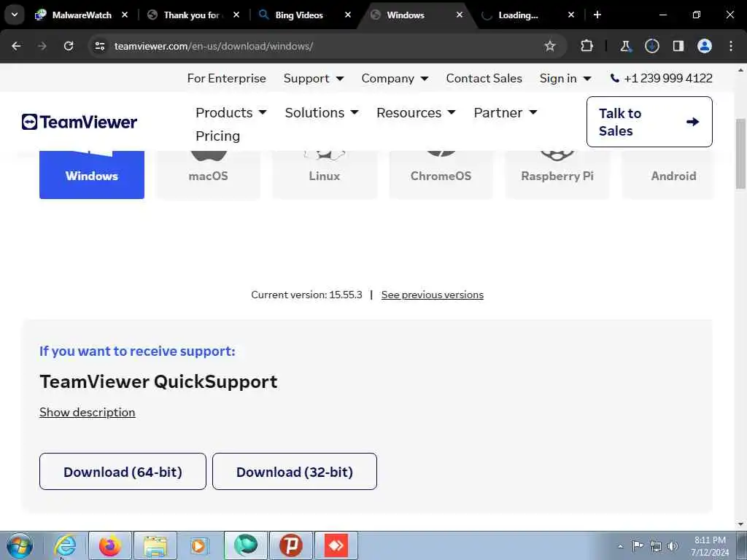Launch Internet Explorer from taskbar

pyautogui.click(x=65, y=545)
